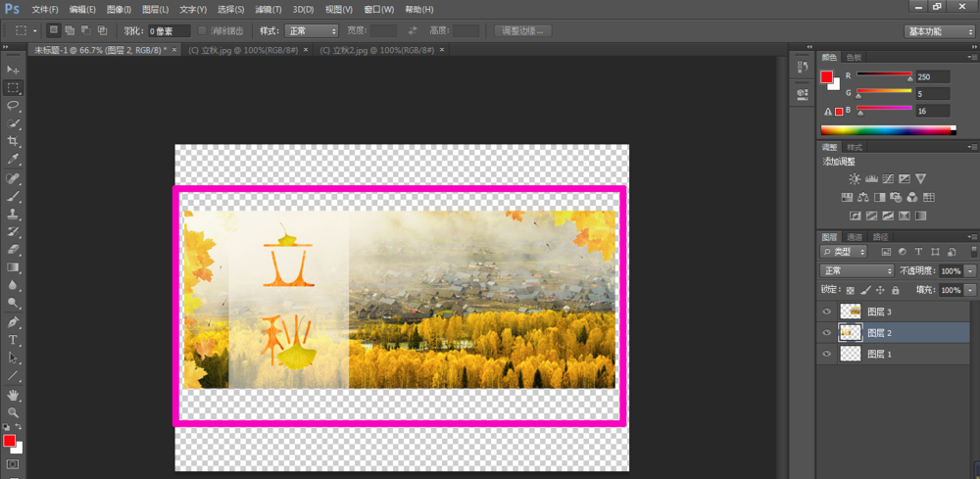Click the Brightness/Contrast adjustment icon

point(855,179)
